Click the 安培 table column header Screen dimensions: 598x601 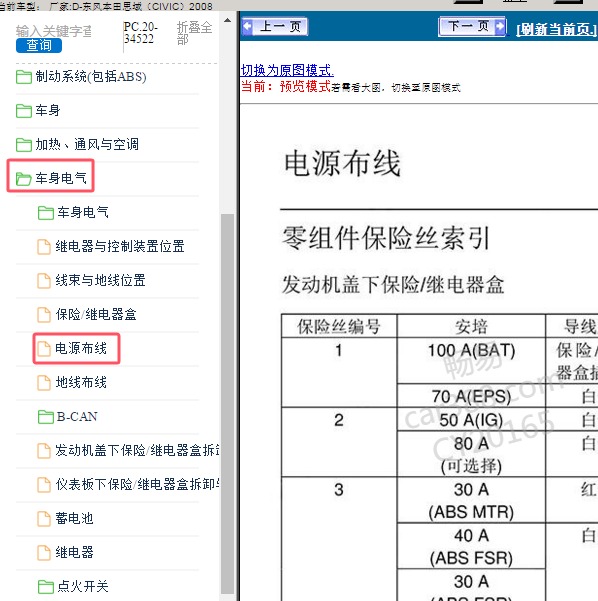[472, 327]
